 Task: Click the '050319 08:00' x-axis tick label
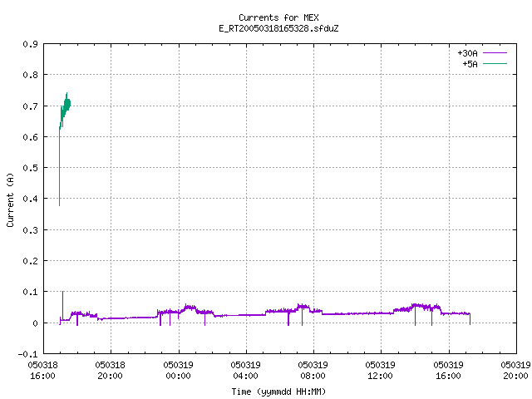(x=313, y=371)
